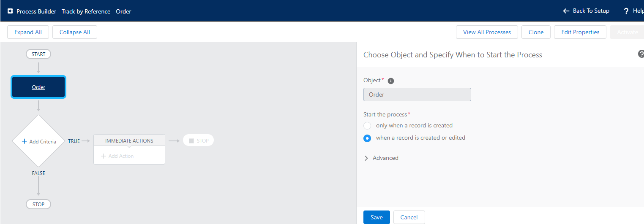Click STOP node below FALSE
The height and width of the screenshot is (224, 644).
click(38, 204)
